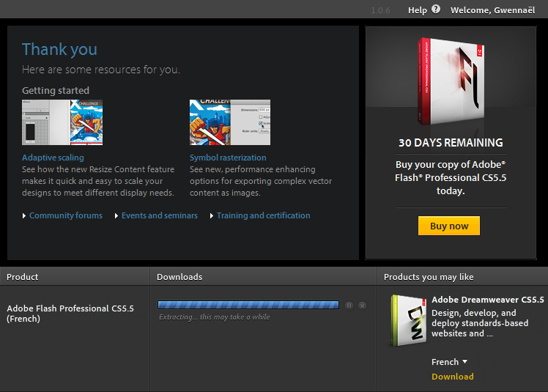Viewport: 548px width, 392px height.
Task: Open the Help menu
Action: [418, 10]
